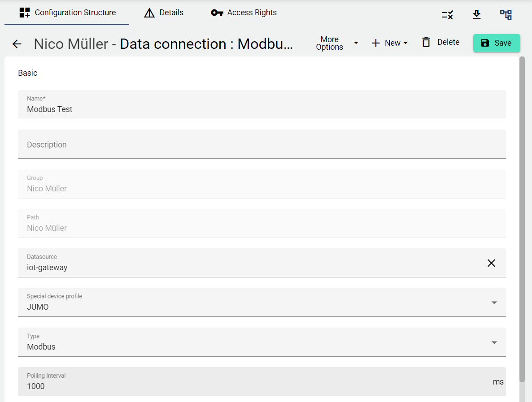Click the trash can Delete icon
532x402 pixels.
click(x=426, y=42)
